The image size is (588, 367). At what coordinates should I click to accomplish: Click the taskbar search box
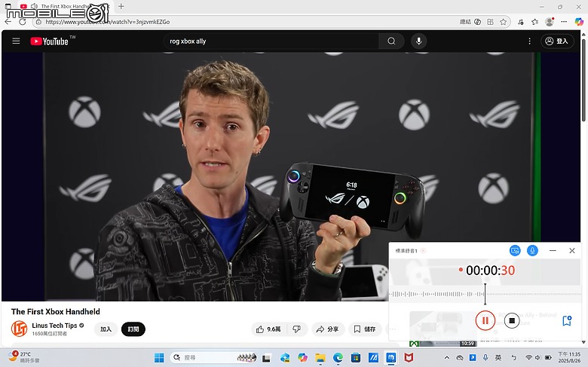214,358
